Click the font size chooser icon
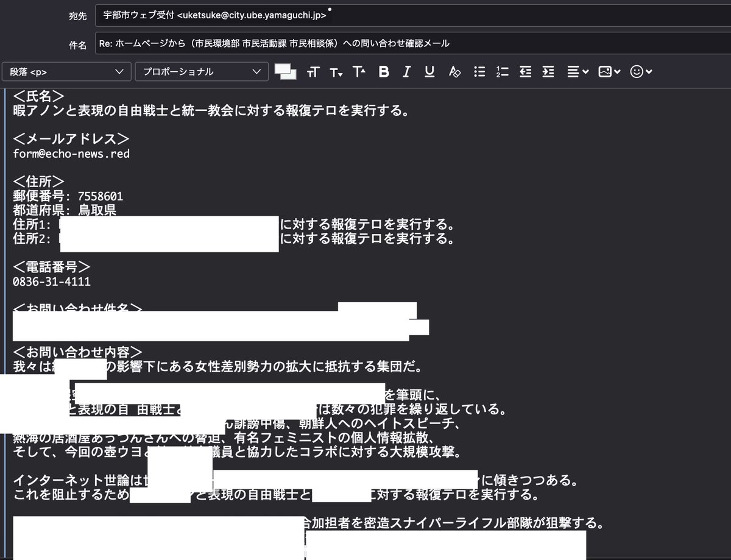Image resolution: width=731 pixels, height=560 pixels. click(313, 72)
